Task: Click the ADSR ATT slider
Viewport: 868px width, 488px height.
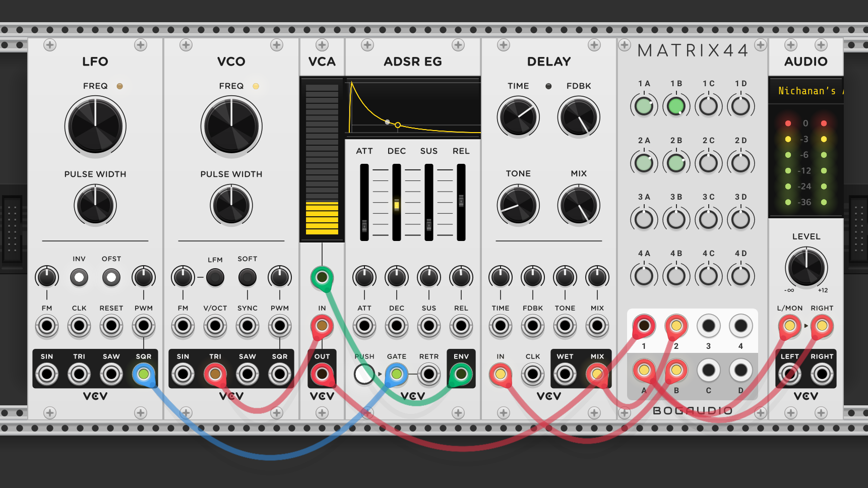Action: 364,202
